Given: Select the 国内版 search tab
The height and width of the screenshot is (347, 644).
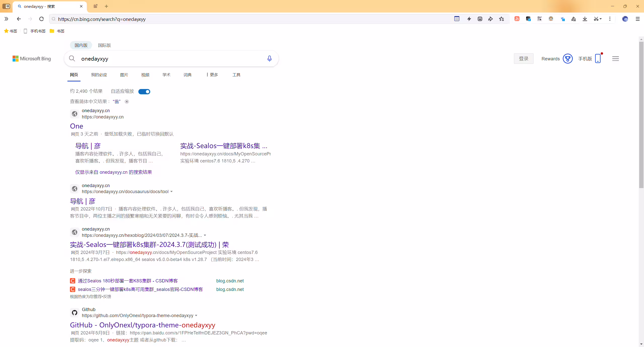Looking at the screenshot, I should (81, 45).
